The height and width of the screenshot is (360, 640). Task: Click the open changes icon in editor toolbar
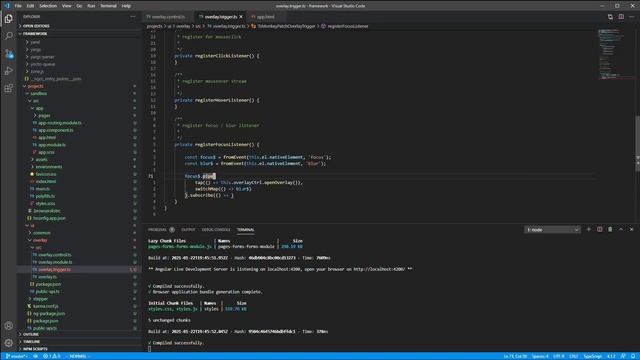tap(610, 17)
